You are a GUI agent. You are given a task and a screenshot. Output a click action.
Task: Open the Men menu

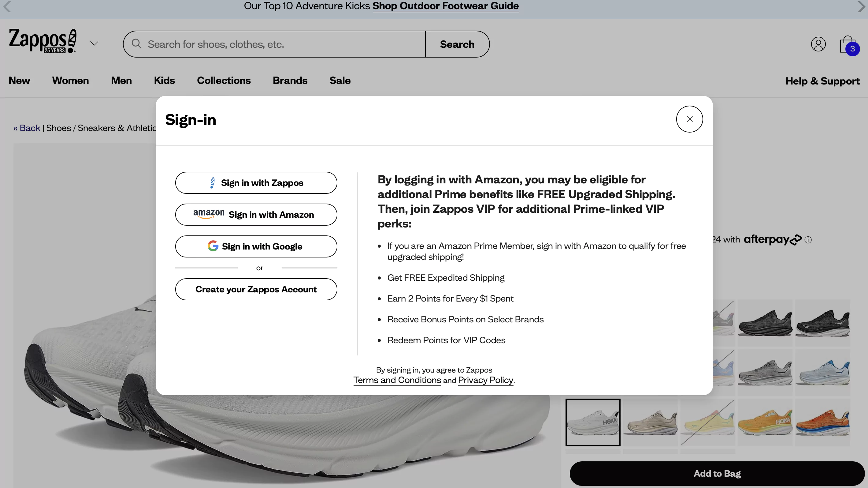(121, 81)
